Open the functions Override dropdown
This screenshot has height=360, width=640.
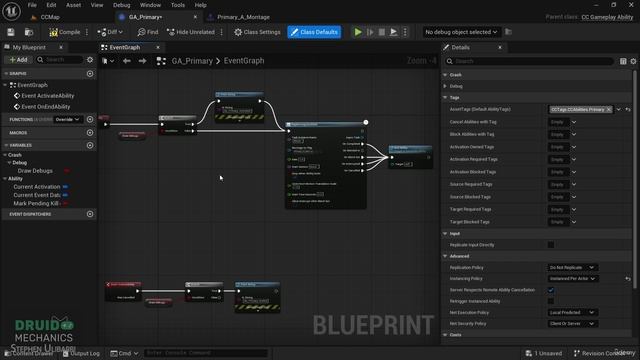tap(67, 119)
